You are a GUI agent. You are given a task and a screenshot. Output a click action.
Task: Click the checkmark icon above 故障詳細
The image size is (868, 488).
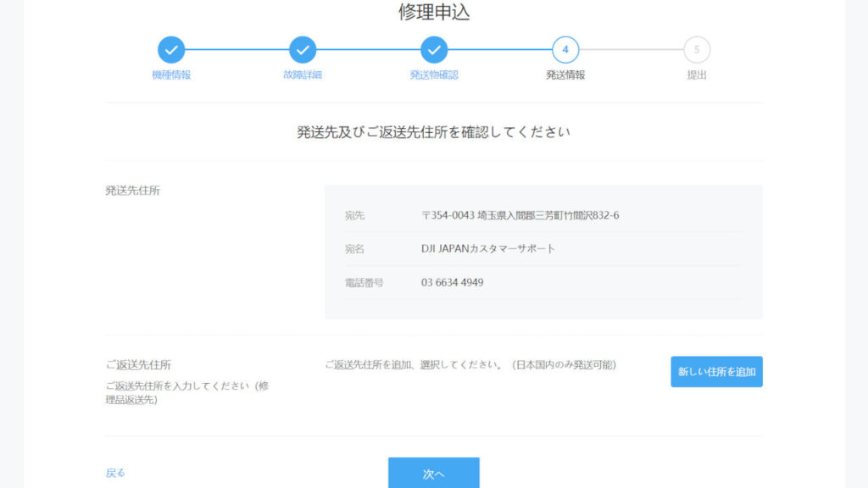coord(303,50)
